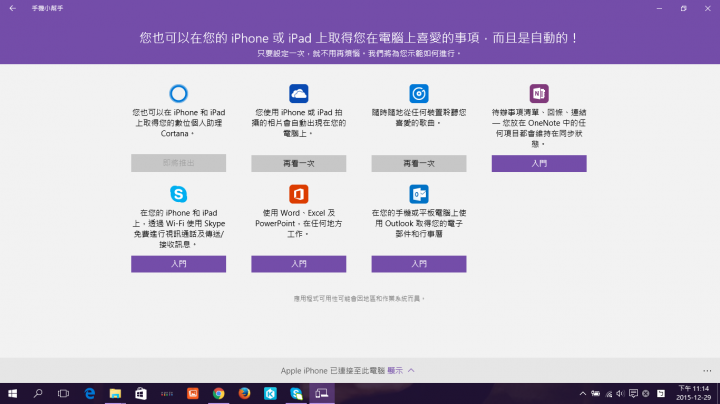
Task: Click 再看一次 under the Groove music card
Action: [x=419, y=163]
